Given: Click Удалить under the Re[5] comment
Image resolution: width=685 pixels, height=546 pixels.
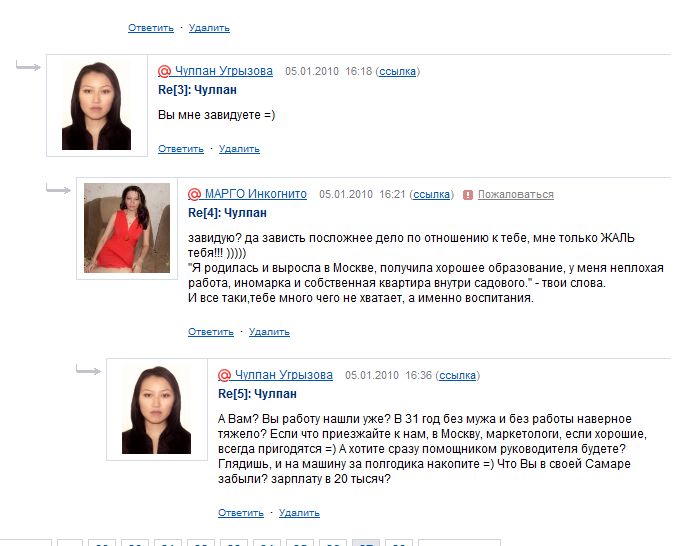Looking at the screenshot, I should pos(299,512).
